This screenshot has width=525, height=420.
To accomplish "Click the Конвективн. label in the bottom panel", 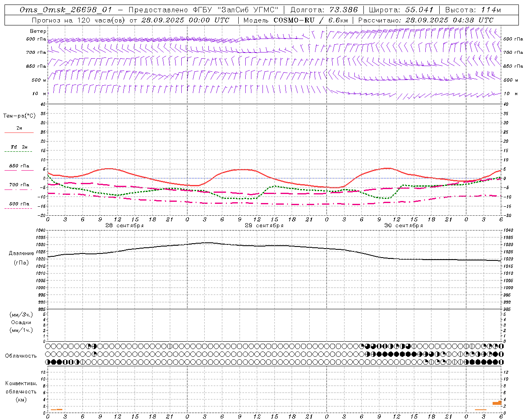I will click(21, 383).
